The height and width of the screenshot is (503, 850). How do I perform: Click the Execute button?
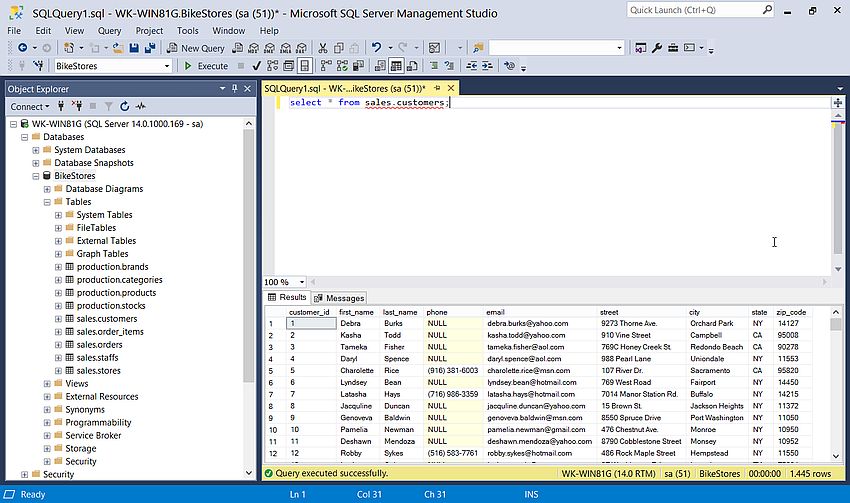point(206,66)
